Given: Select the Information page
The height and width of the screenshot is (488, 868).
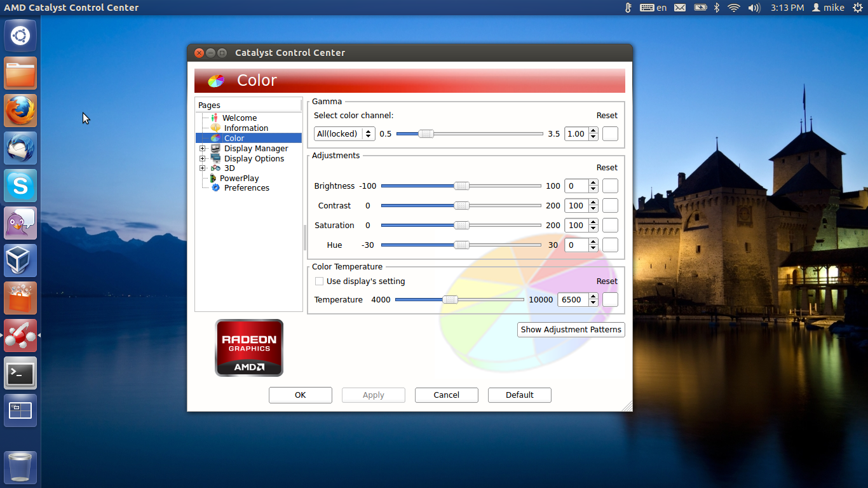Looking at the screenshot, I should click(x=246, y=128).
